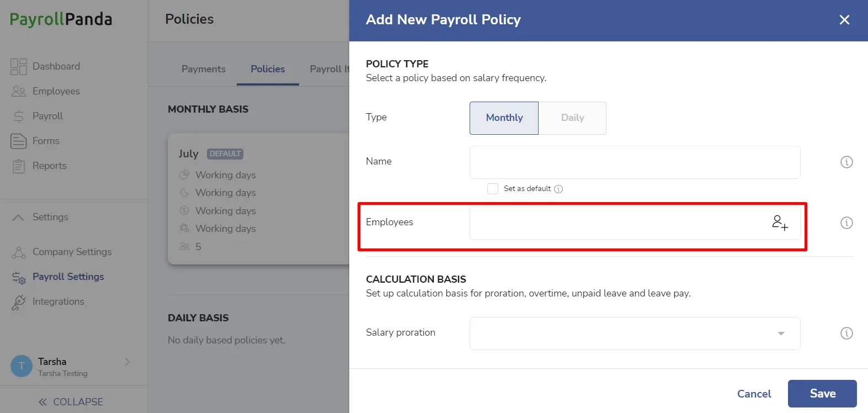The width and height of the screenshot is (868, 413).
Task: Open Dashboard from the sidebar icon
Action: coord(19,66)
